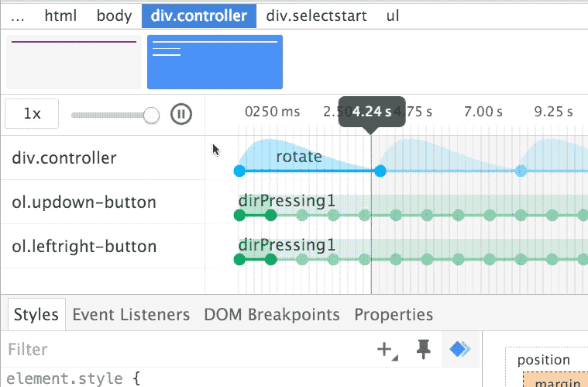Pause the animation with the pause button
588x387 pixels.
pos(181,115)
